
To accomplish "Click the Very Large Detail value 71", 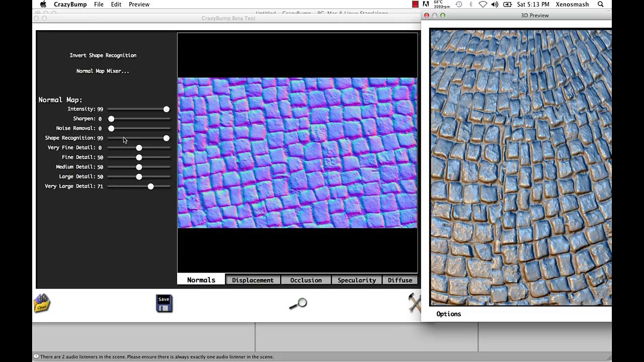I will click(x=100, y=186).
